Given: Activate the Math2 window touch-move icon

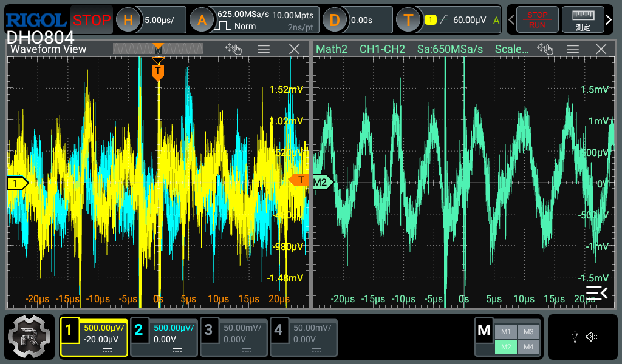Looking at the screenshot, I should click(x=545, y=49).
